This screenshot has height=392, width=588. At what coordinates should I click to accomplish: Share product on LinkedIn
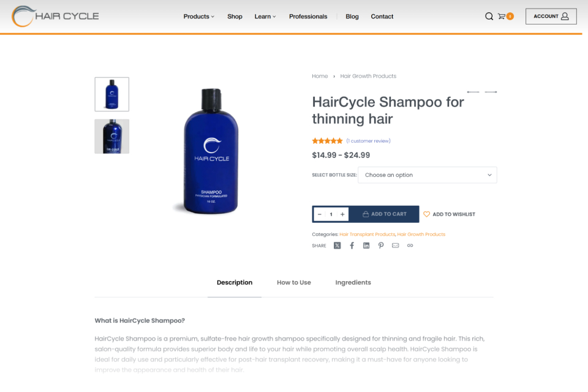(x=366, y=246)
